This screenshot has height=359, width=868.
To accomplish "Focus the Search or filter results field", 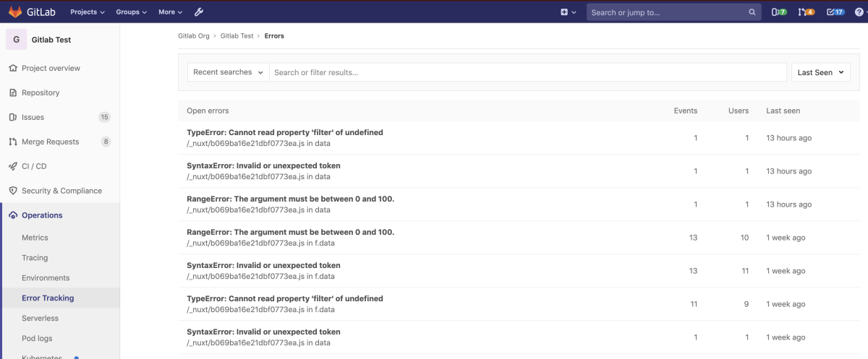I will (x=527, y=72).
